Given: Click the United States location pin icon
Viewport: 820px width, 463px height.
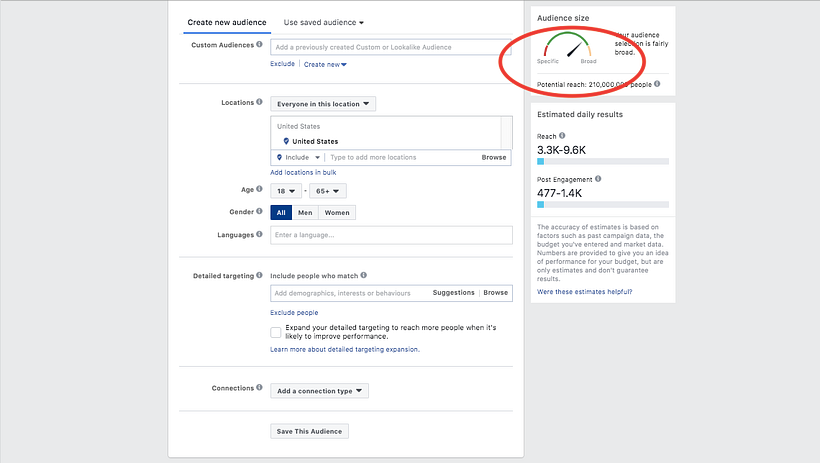Looking at the screenshot, I should click(x=286, y=141).
